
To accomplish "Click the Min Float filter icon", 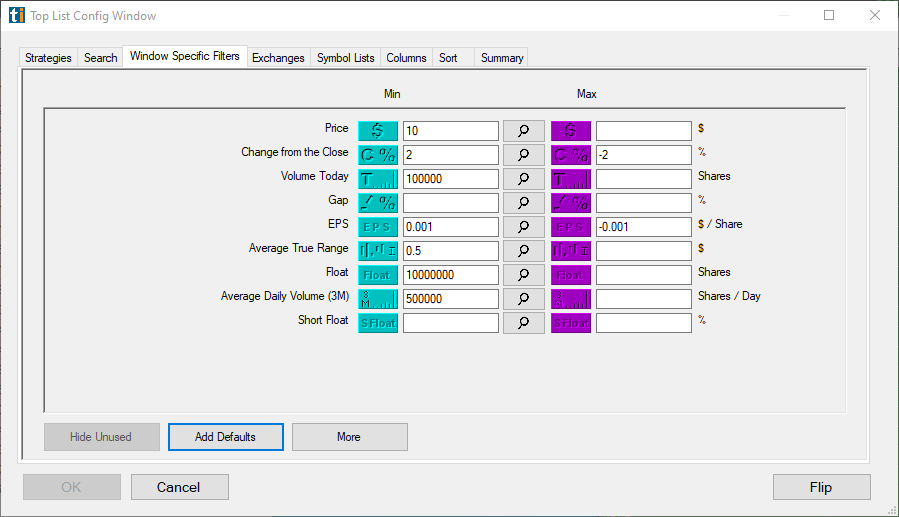I will 378,275.
